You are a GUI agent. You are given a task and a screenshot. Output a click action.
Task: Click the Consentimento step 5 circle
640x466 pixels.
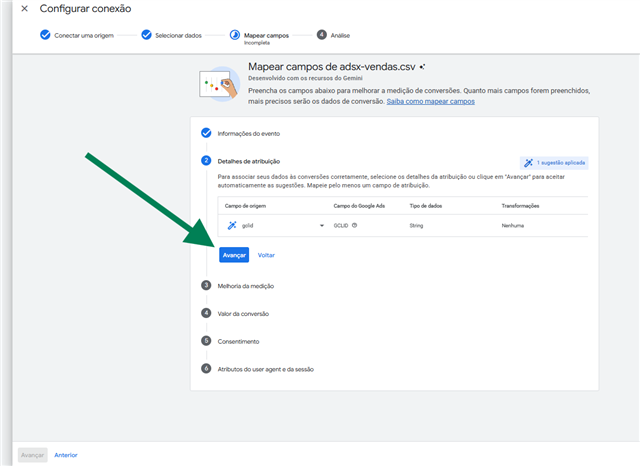click(206, 341)
